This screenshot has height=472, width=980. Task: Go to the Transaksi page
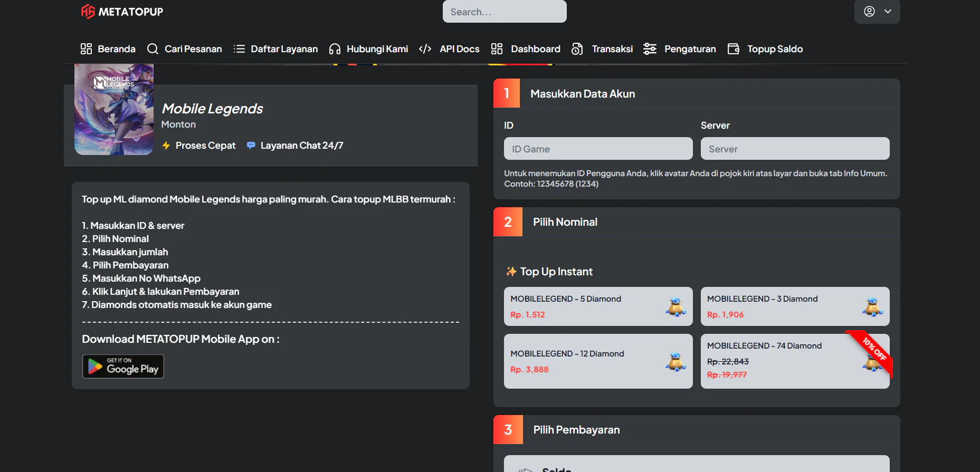tap(602, 49)
